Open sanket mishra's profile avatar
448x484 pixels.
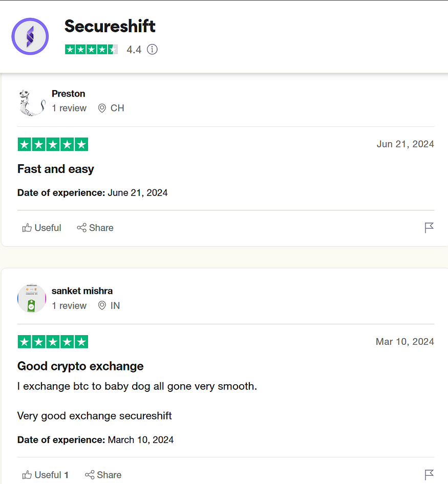coord(32,298)
